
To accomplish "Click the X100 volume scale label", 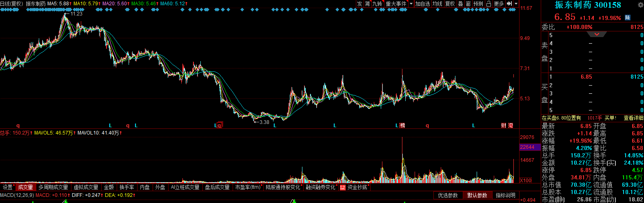I will [526, 180].
